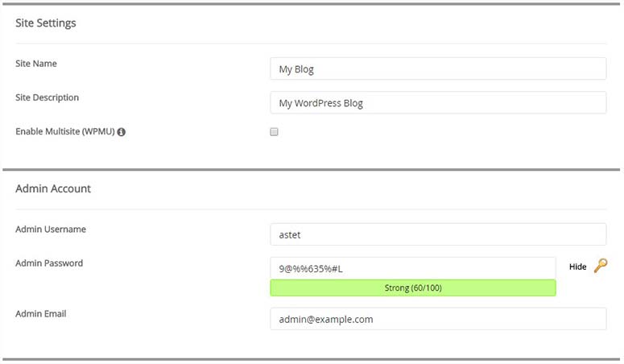Viewport: 624px width, 364px height.
Task: Click the Admin Username label
Action: [51, 229]
